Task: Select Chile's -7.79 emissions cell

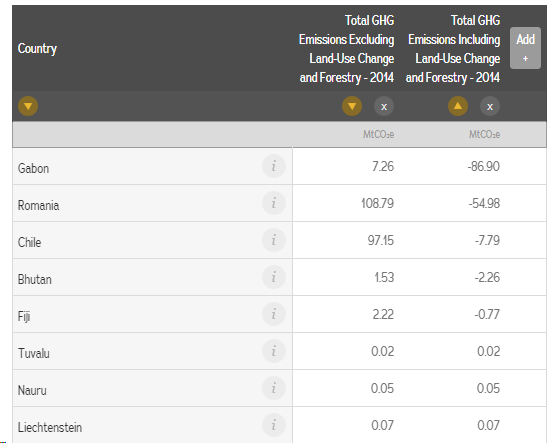Action: pos(487,240)
